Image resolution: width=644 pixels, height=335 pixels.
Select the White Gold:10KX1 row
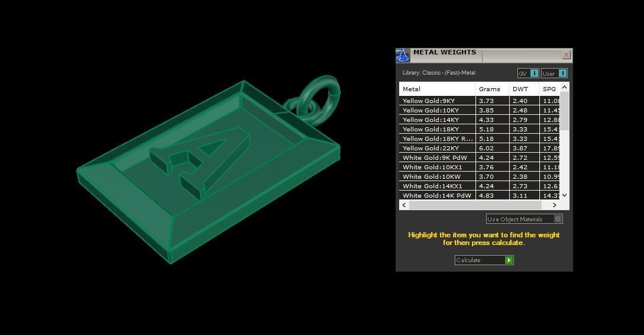point(479,167)
